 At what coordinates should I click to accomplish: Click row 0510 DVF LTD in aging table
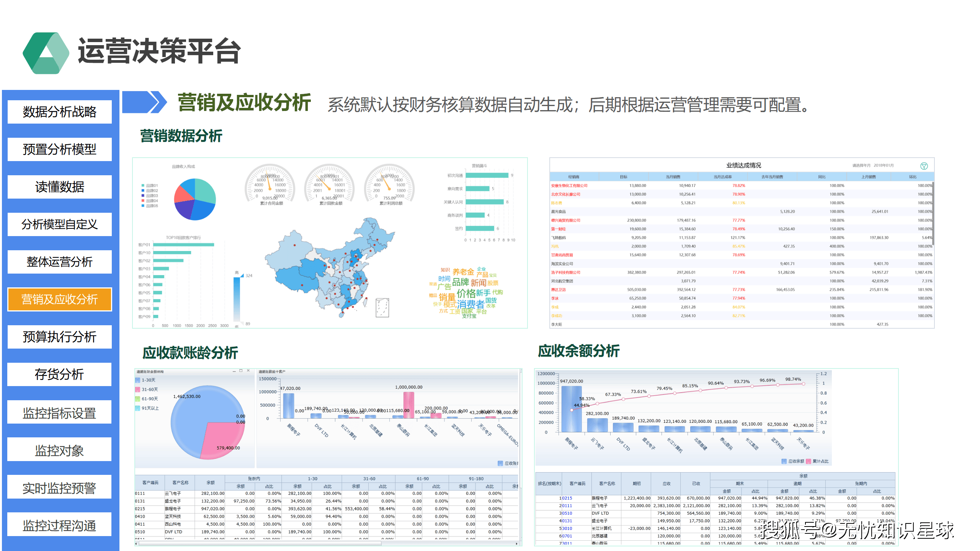(x=326, y=532)
